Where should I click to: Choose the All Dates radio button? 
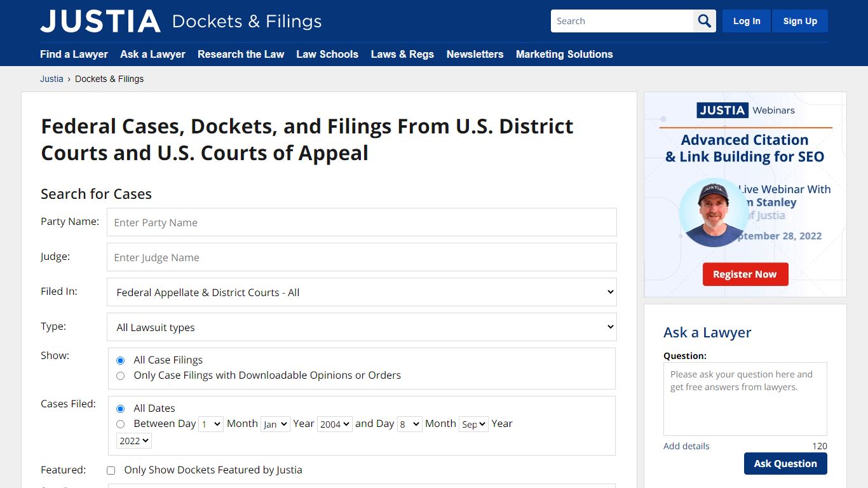(x=120, y=409)
